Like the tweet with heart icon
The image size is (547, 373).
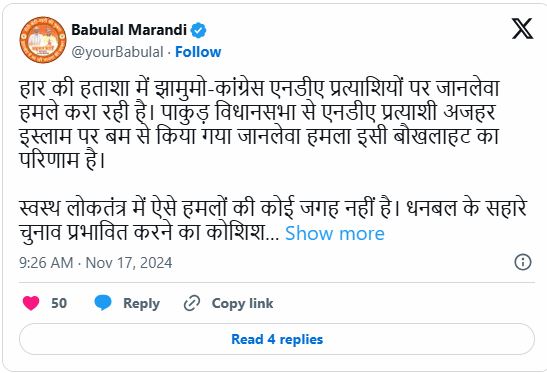(31, 303)
